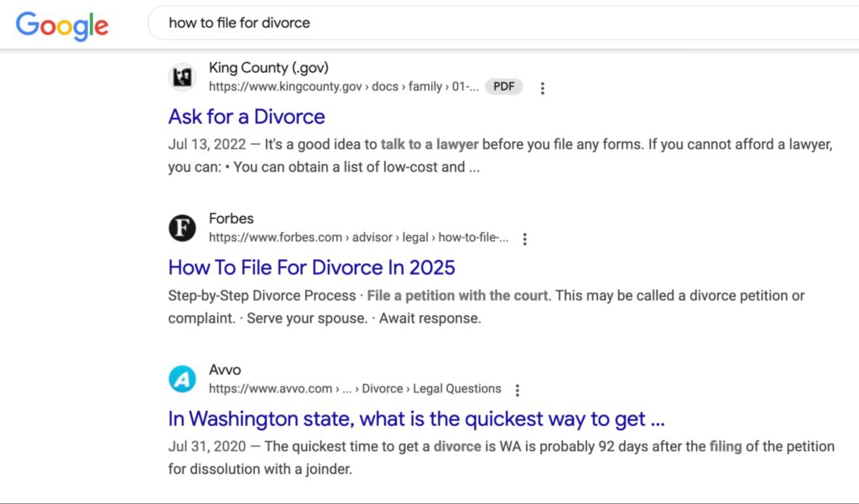This screenshot has width=859, height=504.
Task: Open the three-dot menu for the Avvo result
Action: point(517,389)
